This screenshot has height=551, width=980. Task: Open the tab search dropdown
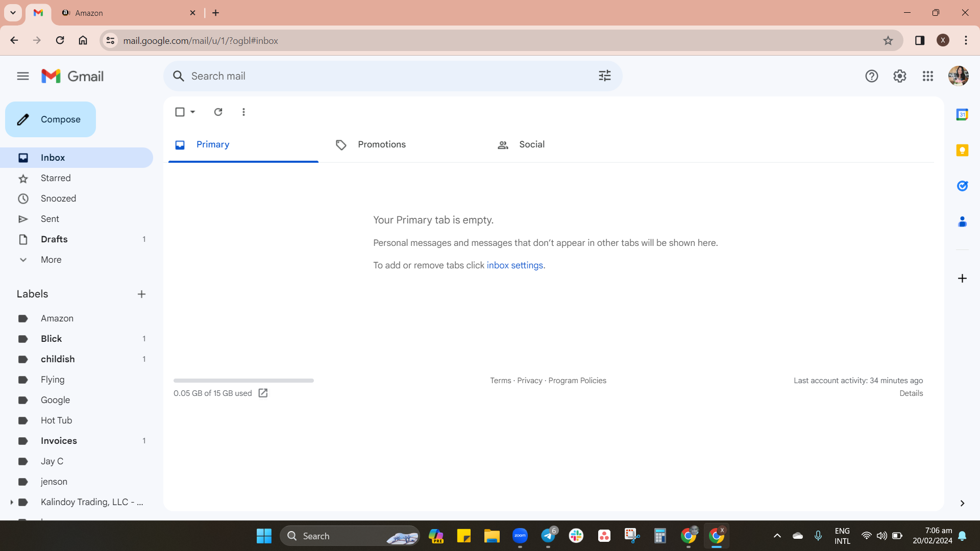coord(13,13)
